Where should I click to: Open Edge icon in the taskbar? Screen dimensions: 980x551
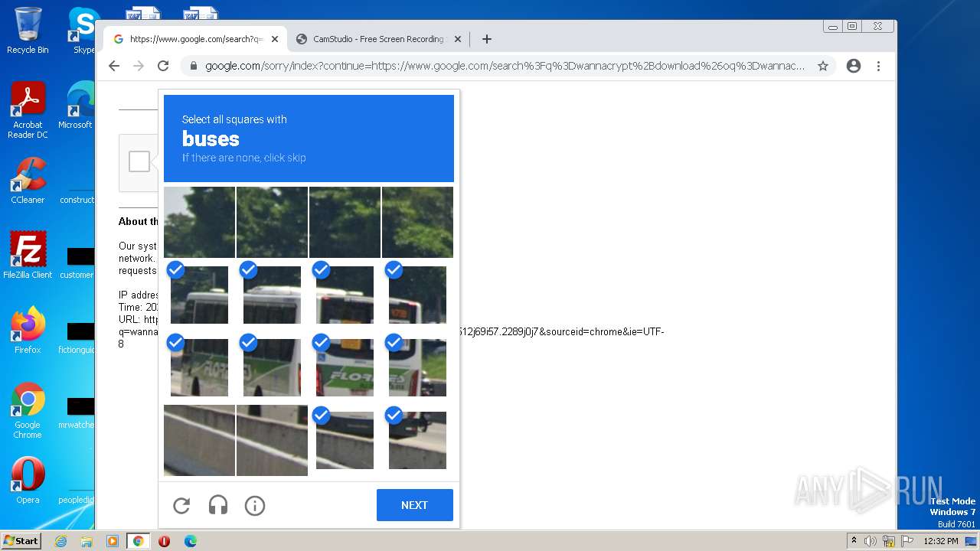click(x=190, y=541)
